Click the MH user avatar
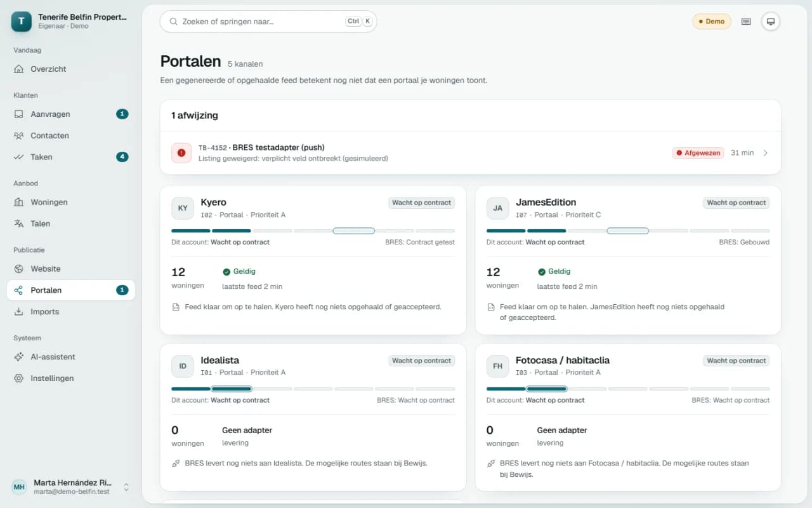The height and width of the screenshot is (508, 812). click(x=20, y=487)
